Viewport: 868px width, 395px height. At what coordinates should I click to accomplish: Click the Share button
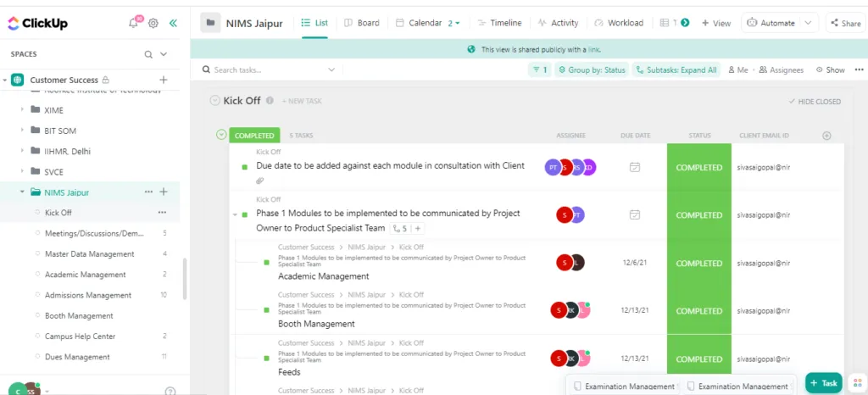click(x=845, y=23)
